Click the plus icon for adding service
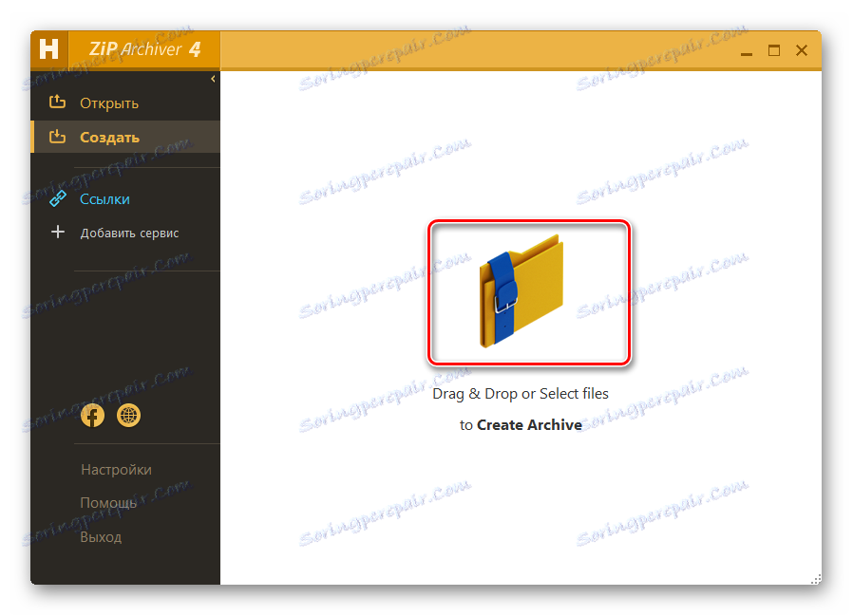This screenshot has width=853, height=616. click(x=58, y=233)
